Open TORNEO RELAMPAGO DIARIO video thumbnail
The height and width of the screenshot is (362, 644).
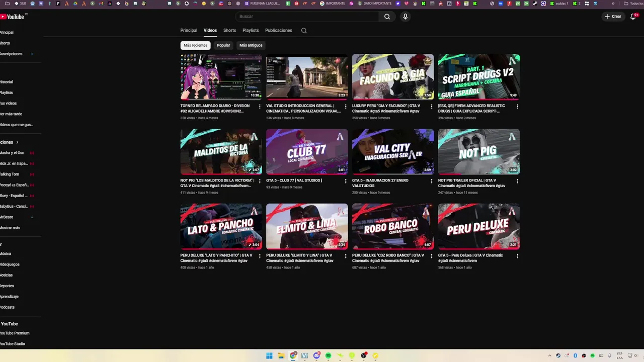(x=221, y=76)
